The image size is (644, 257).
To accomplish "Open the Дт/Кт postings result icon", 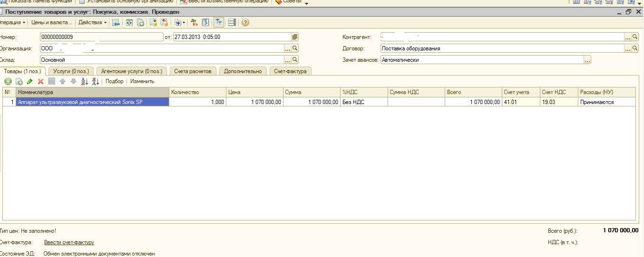I will click(x=194, y=22).
